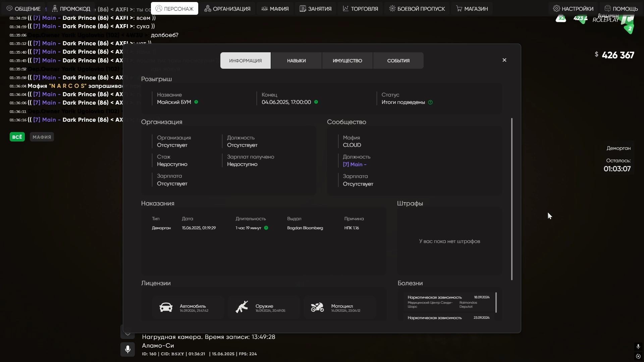The image size is (644, 362).
Task: Click the microphone button near chat
Action: pos(127,349)
